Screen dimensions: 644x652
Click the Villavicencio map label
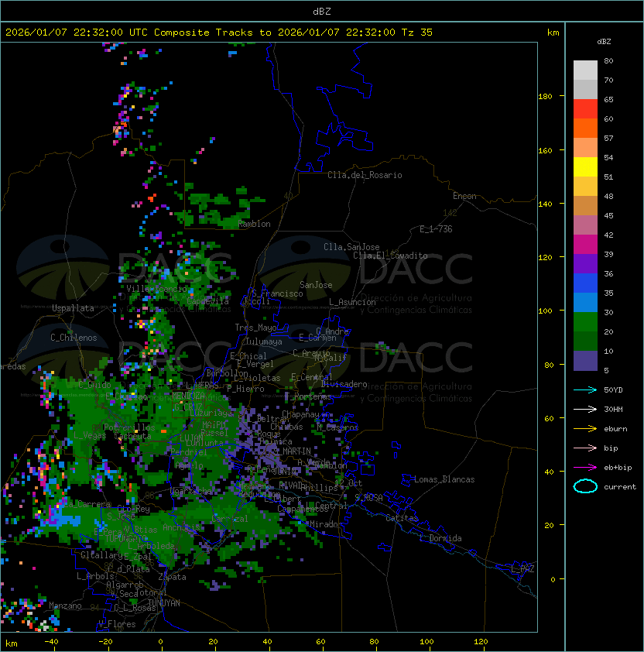[x=156, y=289]
